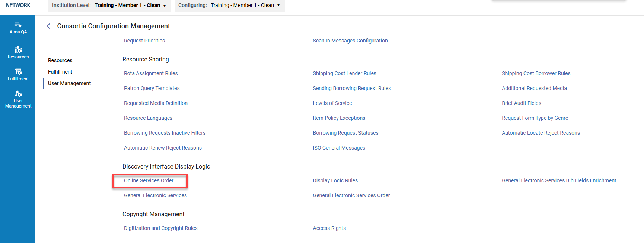644x243 pixels.
Task: Click the Copyright Management section heading
Action: [x=153, y=214]
